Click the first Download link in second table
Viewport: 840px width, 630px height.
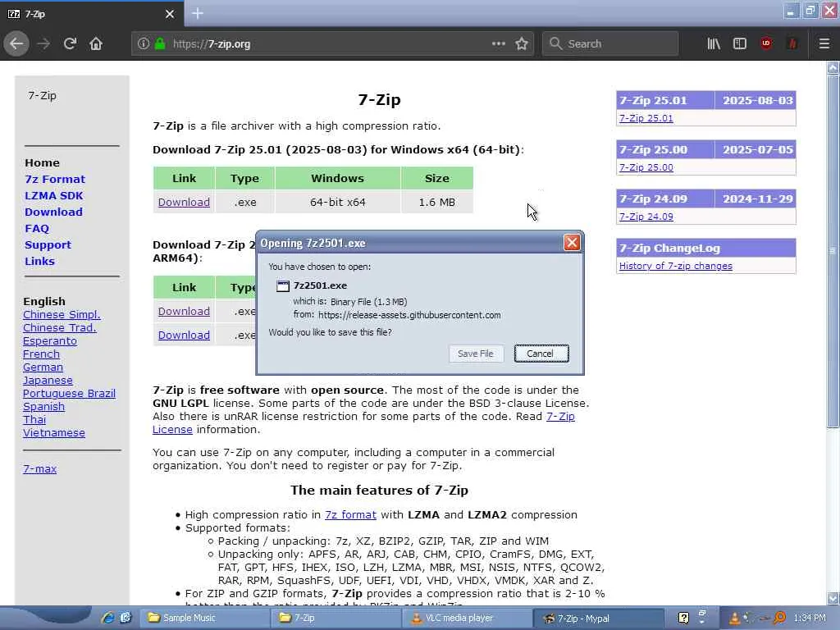click(x=184, y=312)
